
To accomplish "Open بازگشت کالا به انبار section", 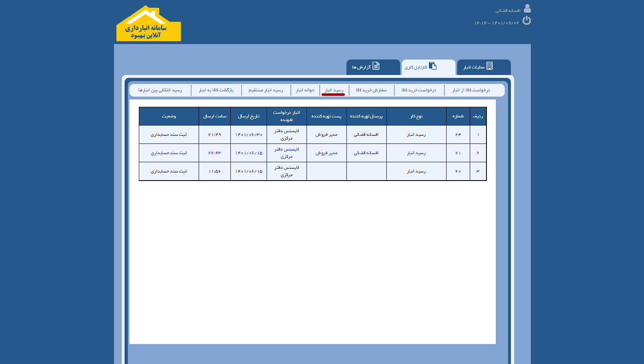I will coord(216,90).
